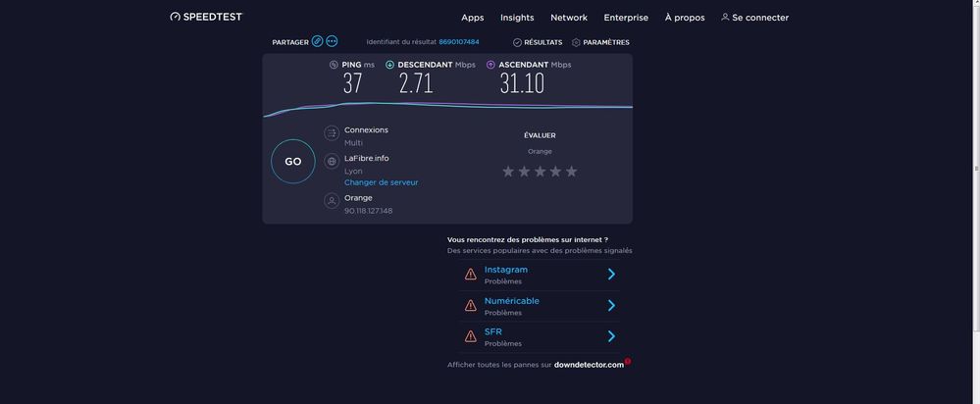Click the browser vertical scrollbar

click(x=976, y=169)
